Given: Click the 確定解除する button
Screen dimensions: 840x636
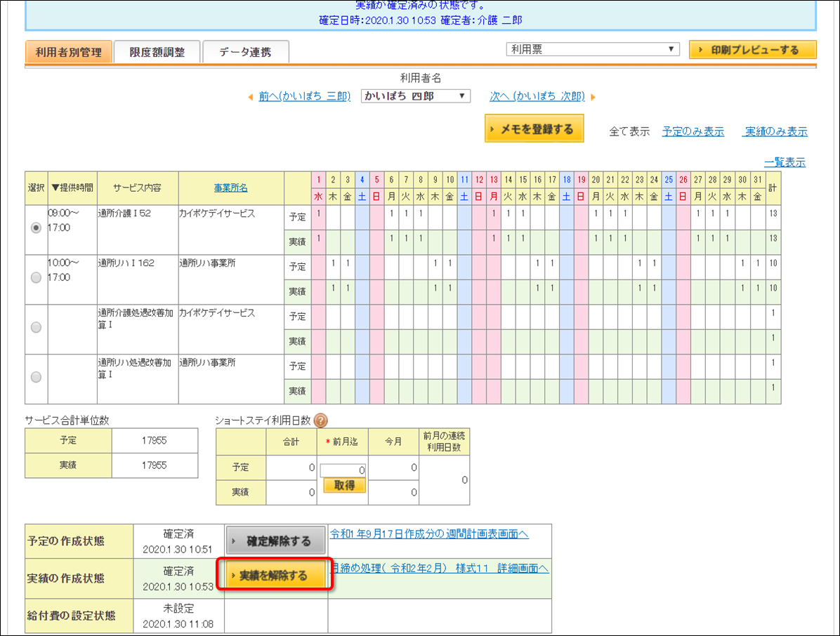Looking at the screenshot, I should pos(276,541).
